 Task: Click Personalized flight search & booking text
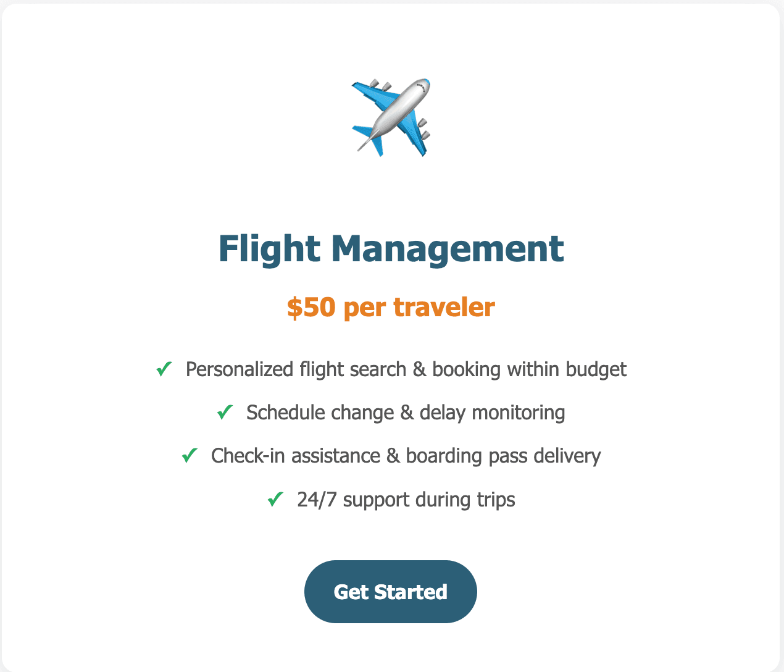click(406, 369)
